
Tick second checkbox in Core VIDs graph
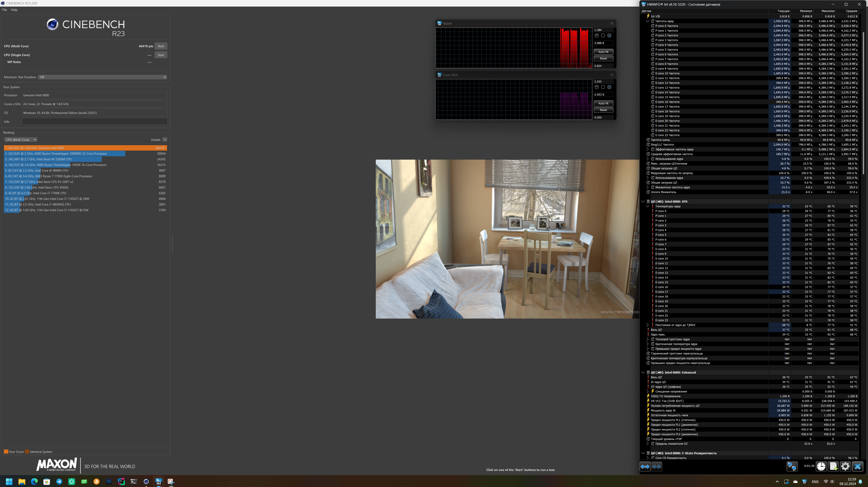coord(603,87)
